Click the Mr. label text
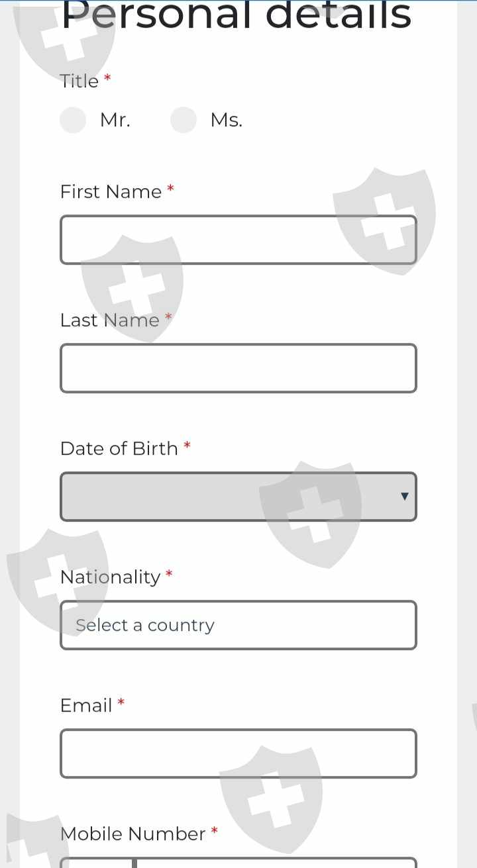The width and height of the screenshot is (477, 868). (x=115, y=121)
